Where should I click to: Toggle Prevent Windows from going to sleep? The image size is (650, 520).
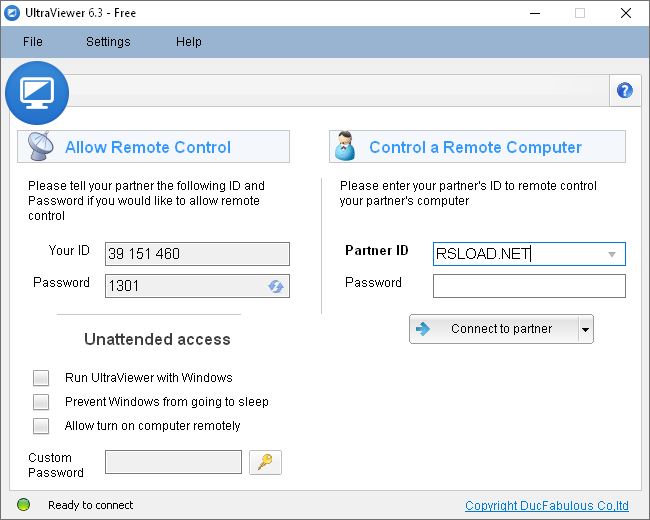[x=41, y=402]
